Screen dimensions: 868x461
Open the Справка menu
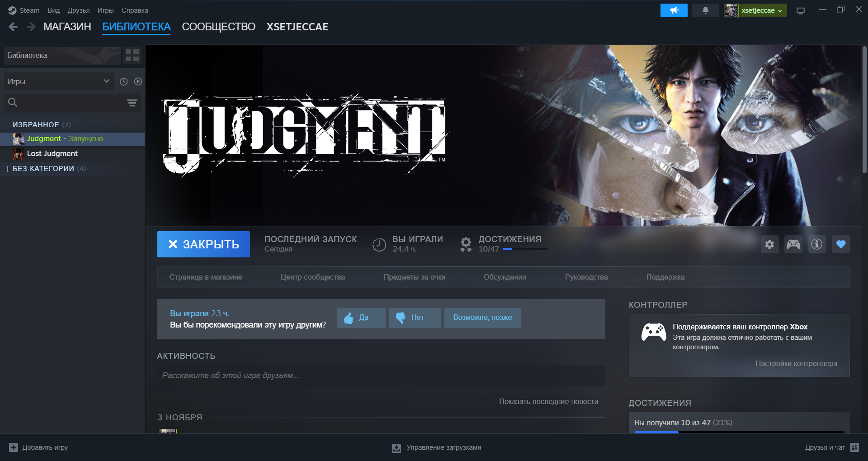click(x=135, y=10)
